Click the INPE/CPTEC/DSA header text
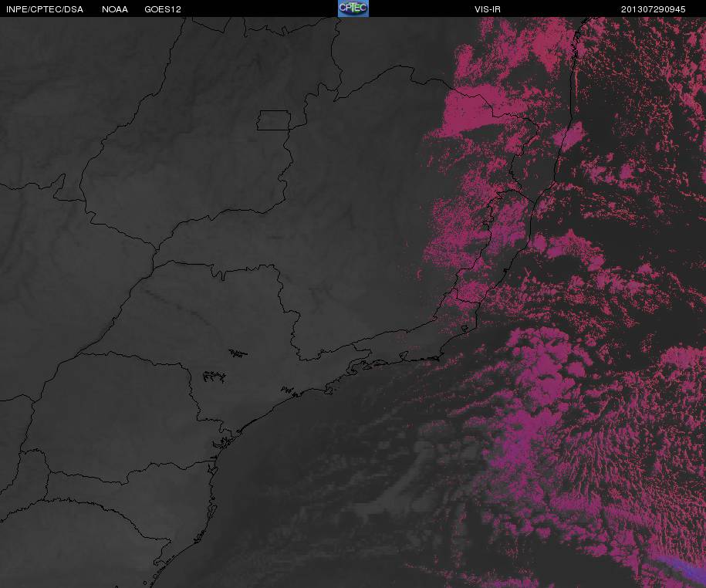This screenshot has width=706, height=588. point(45,9)
